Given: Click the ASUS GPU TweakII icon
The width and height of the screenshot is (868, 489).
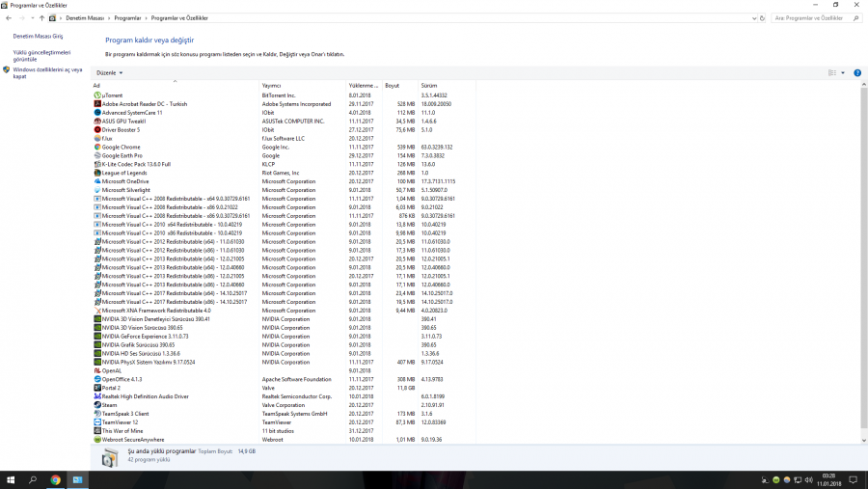Looking at the screenshot, I should [97, 122].
